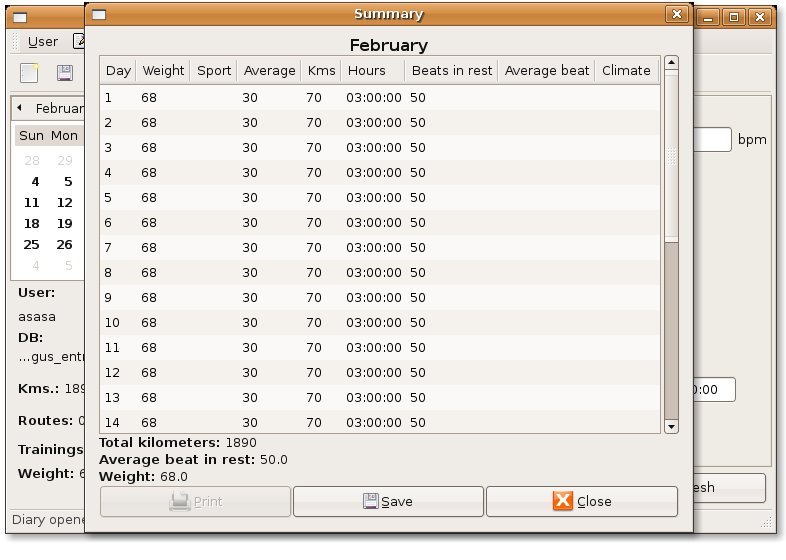The width and height of the screenshot is (786, 560).
Task: Select the row for day 7
Action: [380, 248]
